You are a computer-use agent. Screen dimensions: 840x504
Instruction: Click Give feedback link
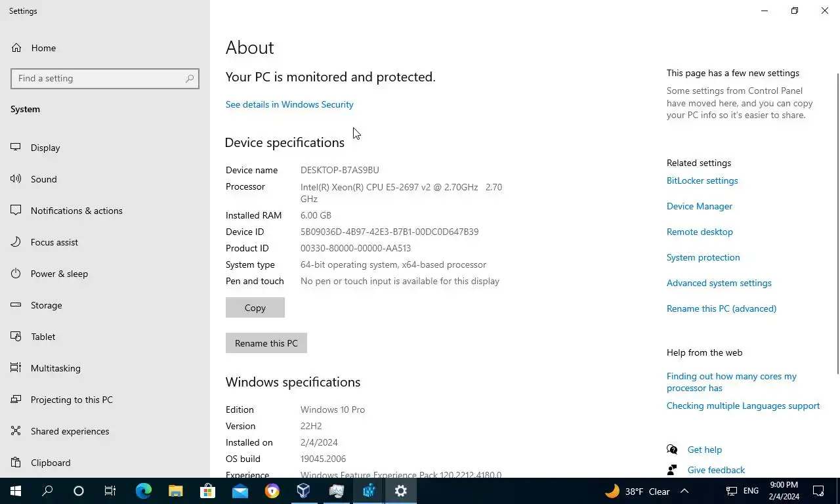716,470
